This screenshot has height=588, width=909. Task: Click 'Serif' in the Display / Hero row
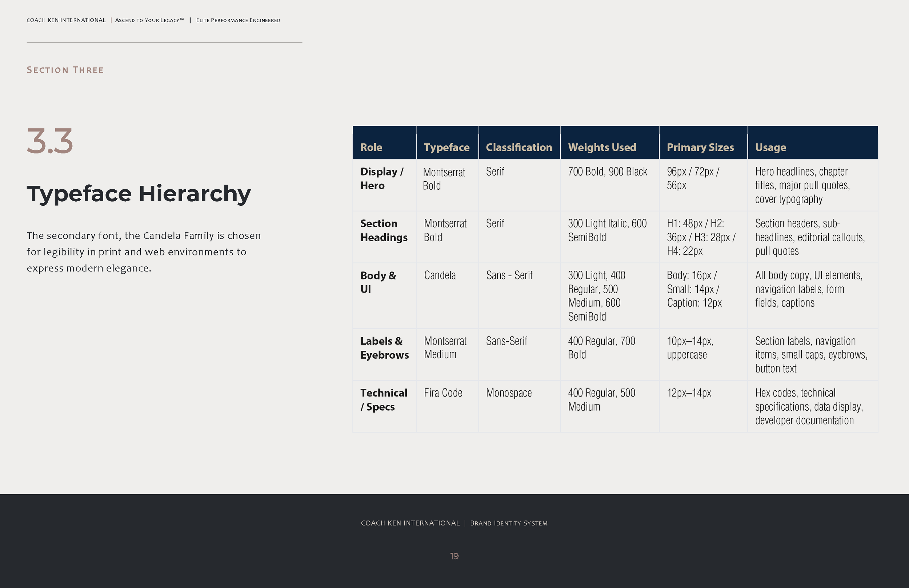[495, 172]
